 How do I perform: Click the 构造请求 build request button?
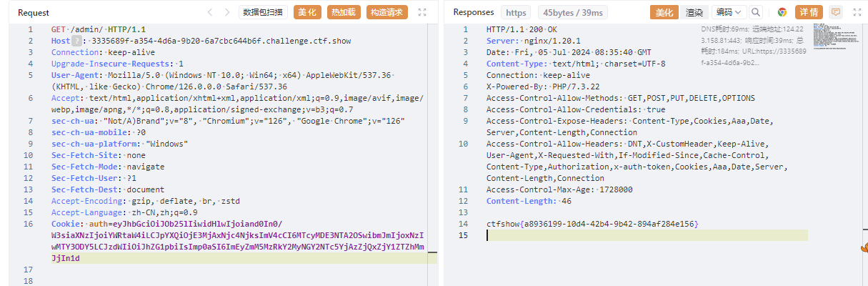pos(386,12)
